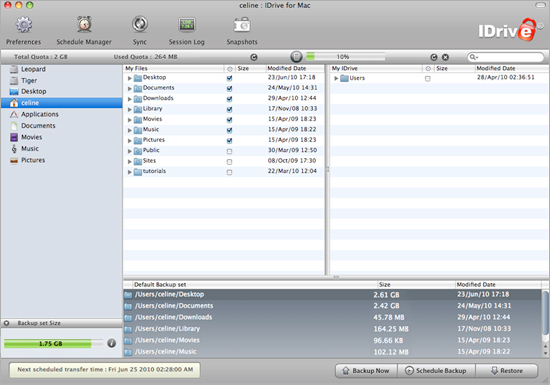
Task: Expand the Pictures folder in My Files
Action: point(129,141)
